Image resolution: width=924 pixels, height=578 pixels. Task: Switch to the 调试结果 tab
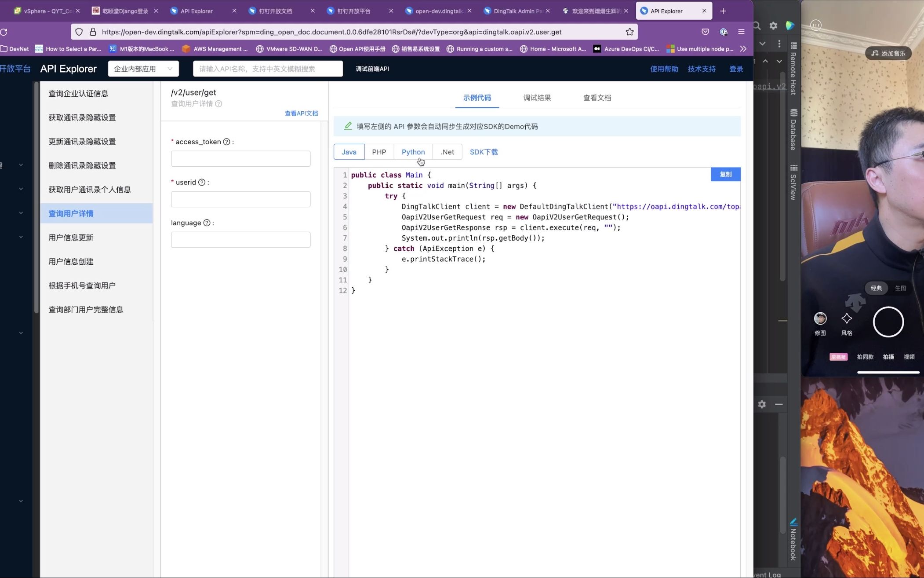537,98
